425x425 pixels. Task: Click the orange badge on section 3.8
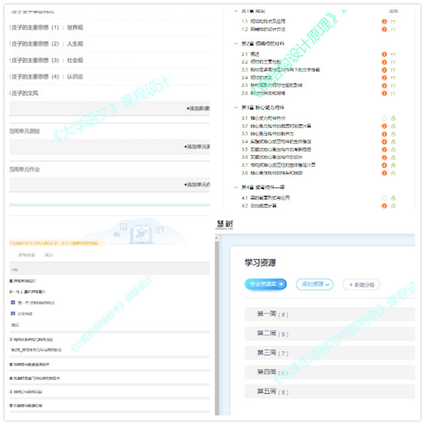384,173
